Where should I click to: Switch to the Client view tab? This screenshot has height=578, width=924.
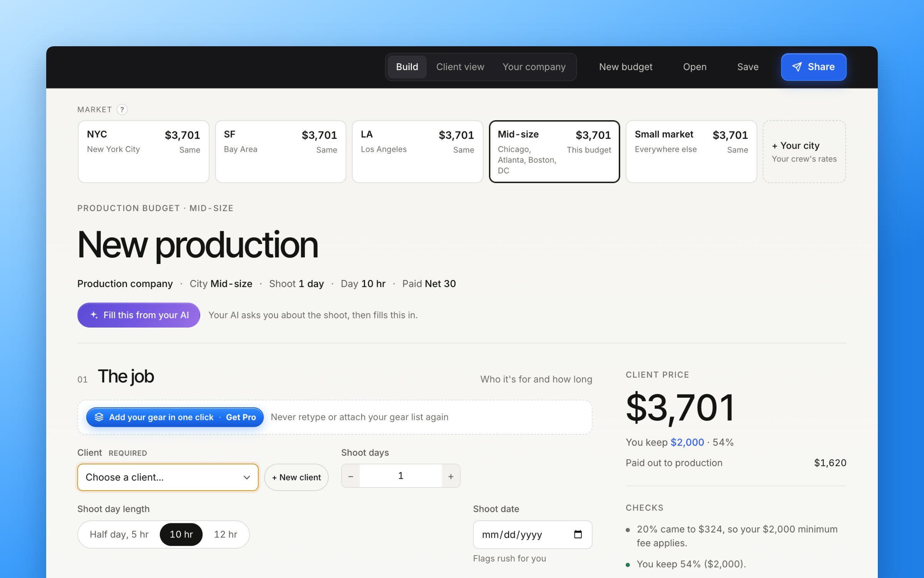click(460, 67)
